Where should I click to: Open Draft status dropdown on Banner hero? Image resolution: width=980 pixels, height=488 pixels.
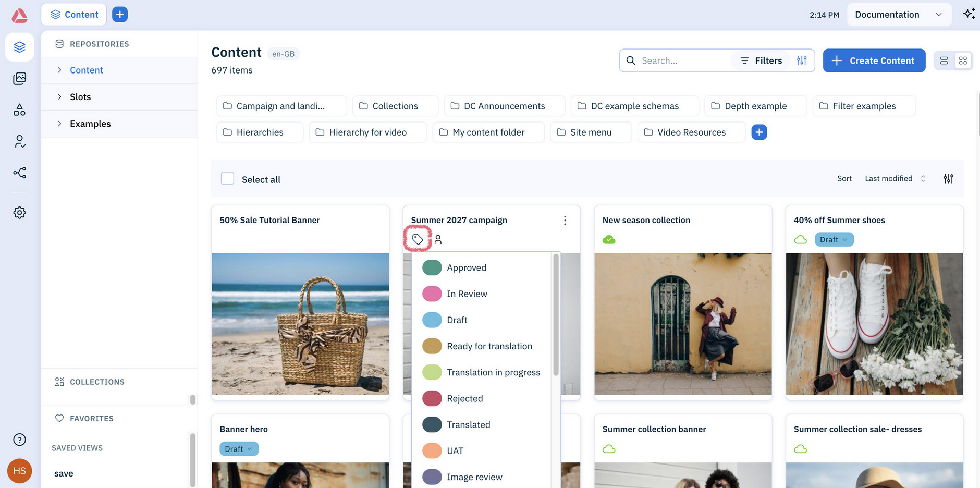pyautogui.click(x=239, y=449)
